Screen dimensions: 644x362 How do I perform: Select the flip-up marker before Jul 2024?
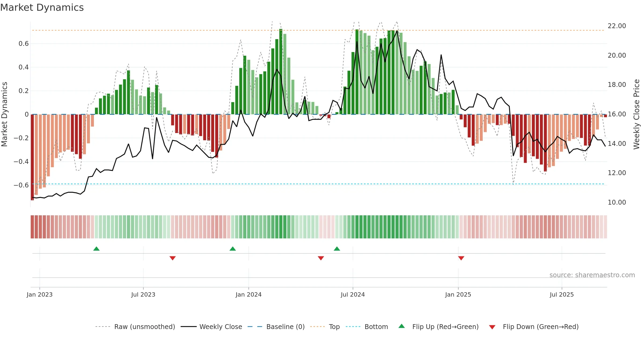(x=337, y=249)
